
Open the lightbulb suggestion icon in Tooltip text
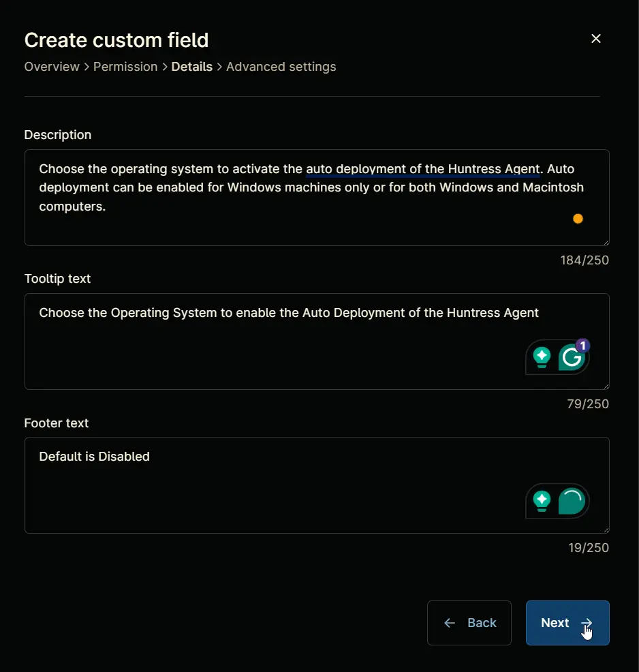click(x=542, y=357)
